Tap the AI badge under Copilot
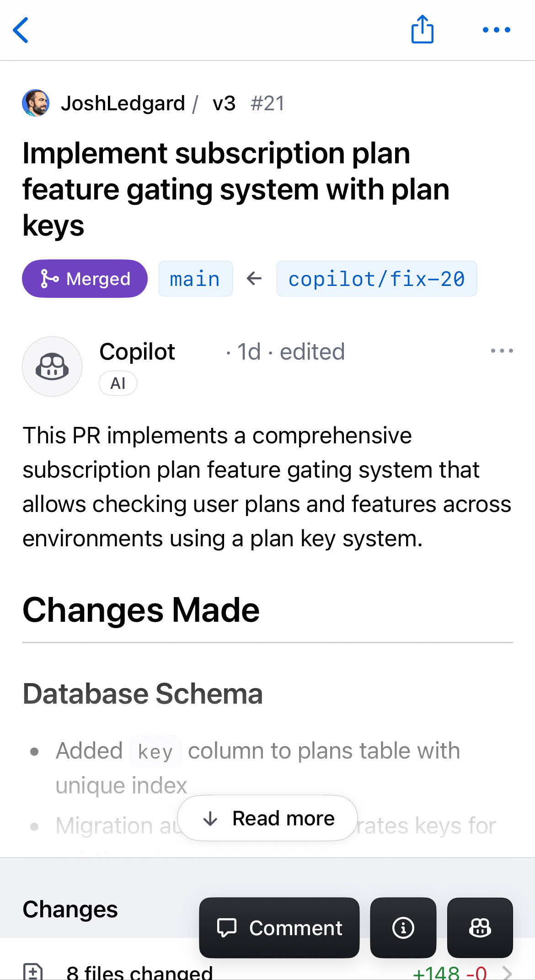This screenshot has width=535, height=980. coord(118,383)
